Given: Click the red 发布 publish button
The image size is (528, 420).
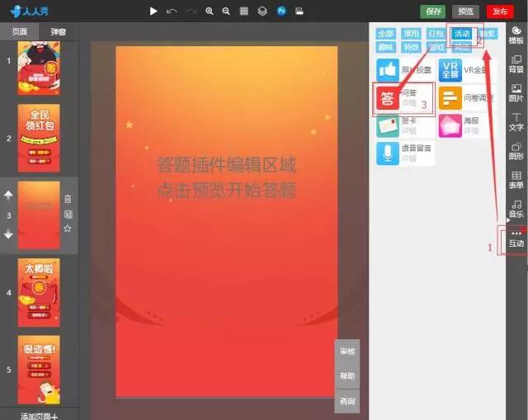Looking at the screenshot, I should point(500,12).
